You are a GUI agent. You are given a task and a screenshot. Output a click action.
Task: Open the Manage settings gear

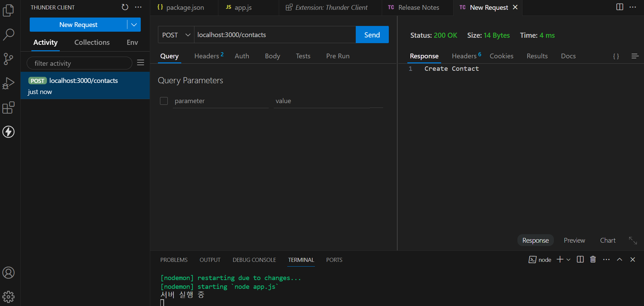(8, 297)
